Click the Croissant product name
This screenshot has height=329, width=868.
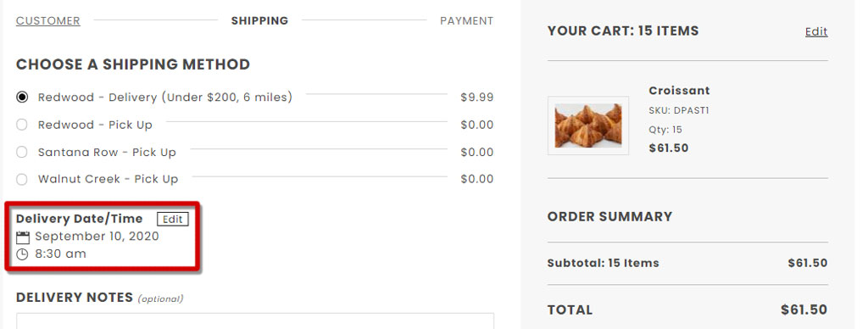coord(679,90)
